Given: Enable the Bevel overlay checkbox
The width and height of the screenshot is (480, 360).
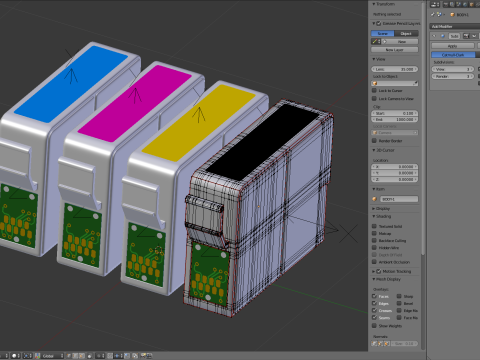Looking at the screenshot, I should tap(399, 303).
